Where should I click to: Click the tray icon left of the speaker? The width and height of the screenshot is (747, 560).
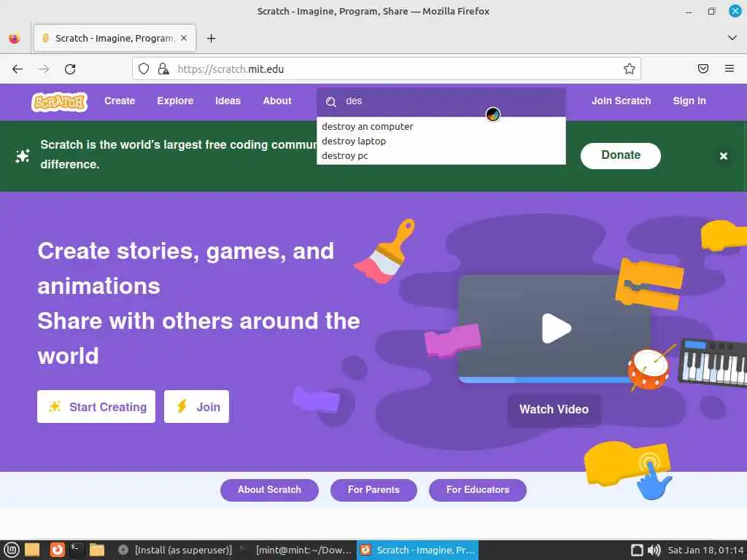pyautogui.click(x=637, y=550)
